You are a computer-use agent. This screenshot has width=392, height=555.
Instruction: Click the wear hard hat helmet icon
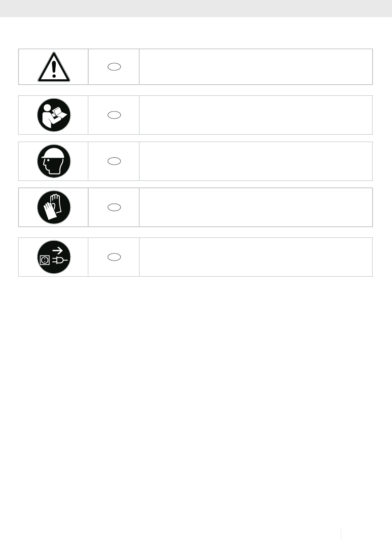pos(54,161)
